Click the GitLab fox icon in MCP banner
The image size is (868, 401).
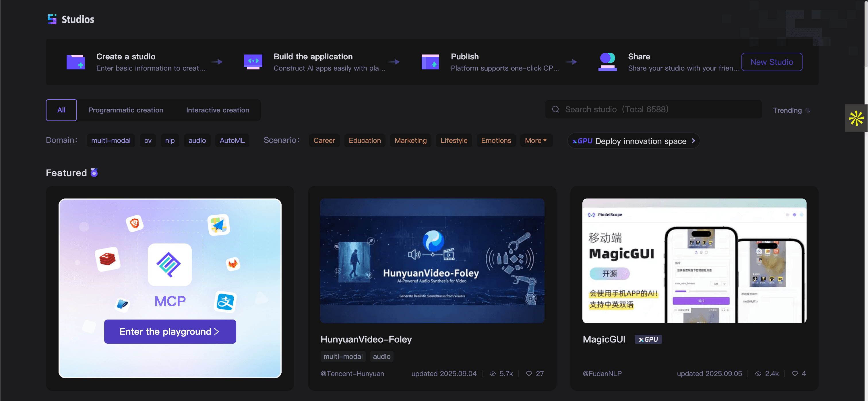tap(233, 264)
